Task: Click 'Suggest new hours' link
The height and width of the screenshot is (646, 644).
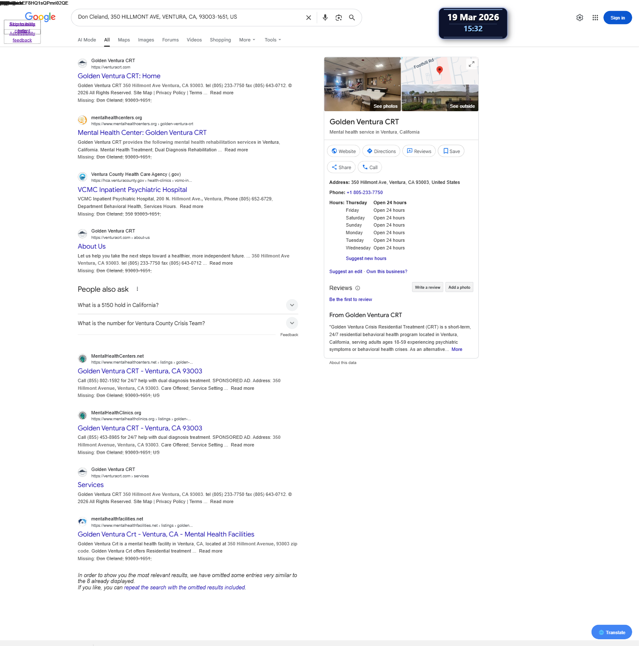Action: tap(366, 259)
